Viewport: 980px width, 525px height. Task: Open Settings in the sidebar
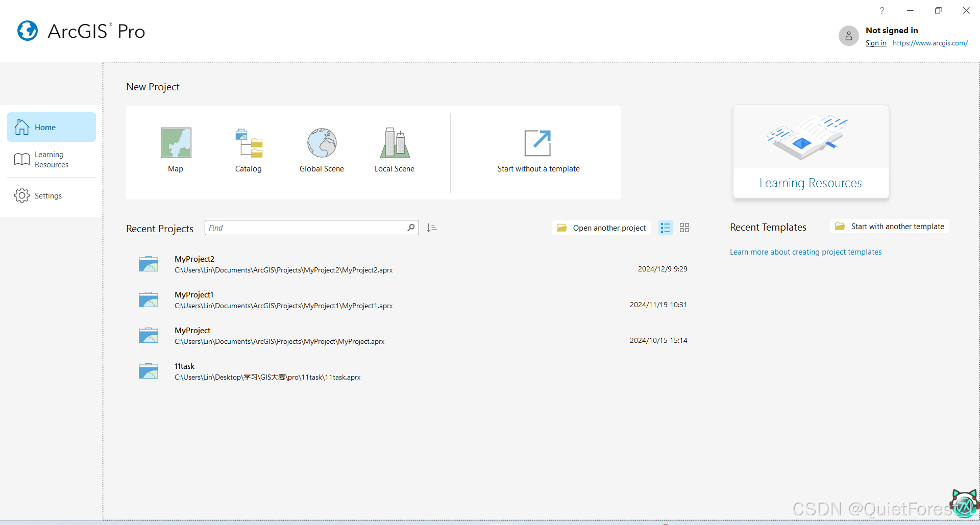[x=52, y=196]
